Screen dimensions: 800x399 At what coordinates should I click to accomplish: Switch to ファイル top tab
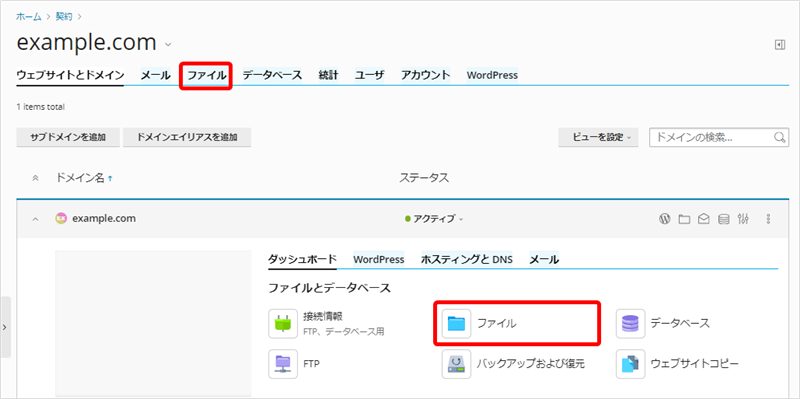tap(206, 76)
